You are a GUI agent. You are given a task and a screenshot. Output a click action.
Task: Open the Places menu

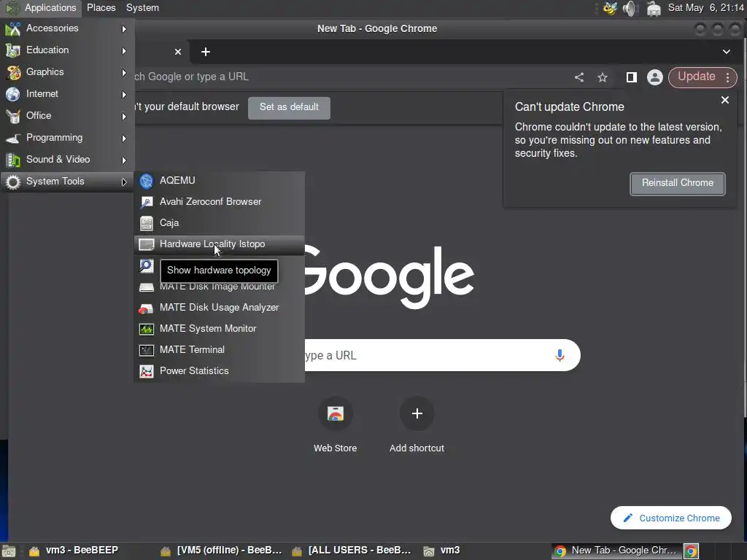(101, 7)
